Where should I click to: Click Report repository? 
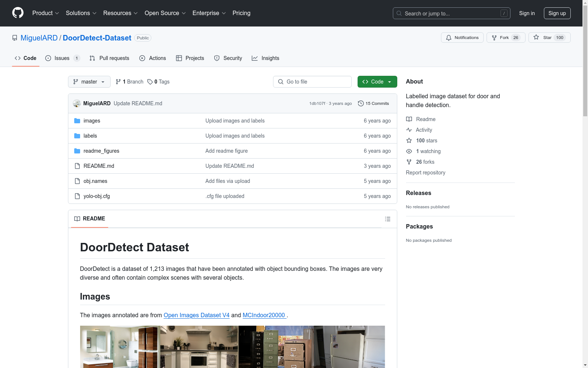[x=426, y=173]
